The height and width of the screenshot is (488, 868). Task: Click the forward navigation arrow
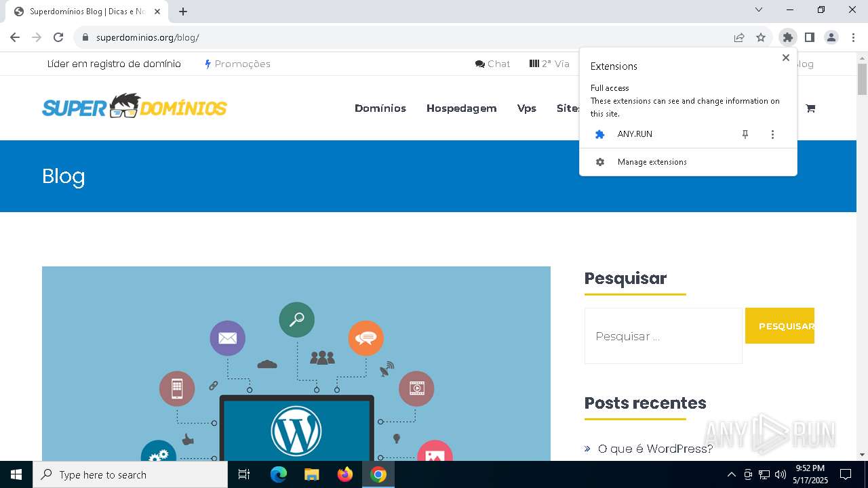tap(37, 37)
